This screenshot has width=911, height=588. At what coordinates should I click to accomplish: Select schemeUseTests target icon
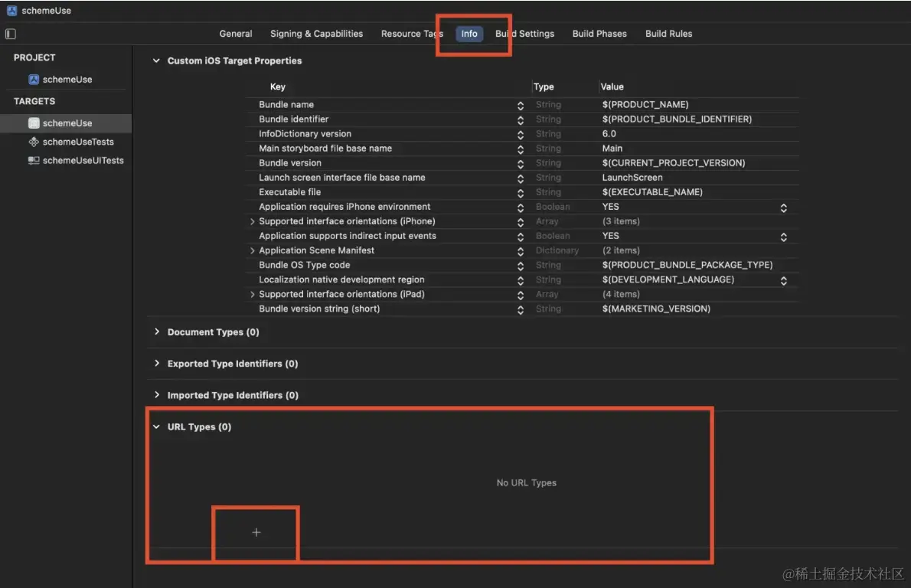coord(34,142)
